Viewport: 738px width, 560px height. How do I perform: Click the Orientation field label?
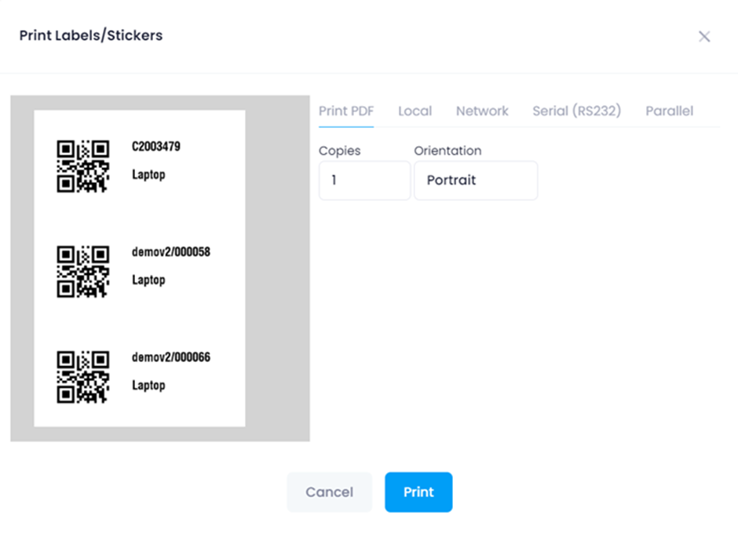(x=448, y=151)
